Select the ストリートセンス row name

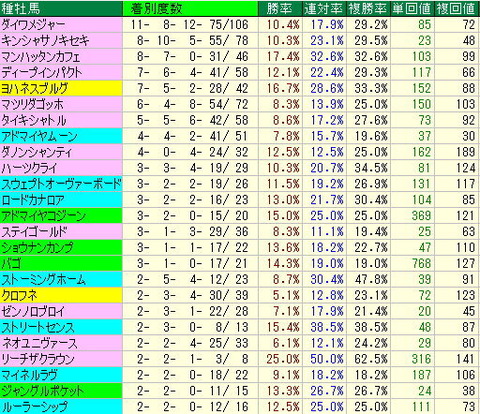[61, 327]
